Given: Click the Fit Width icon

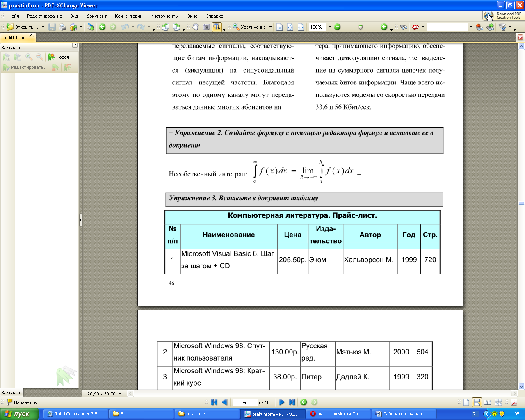Looking at the screenshot, I should click(x=301, y=27).
